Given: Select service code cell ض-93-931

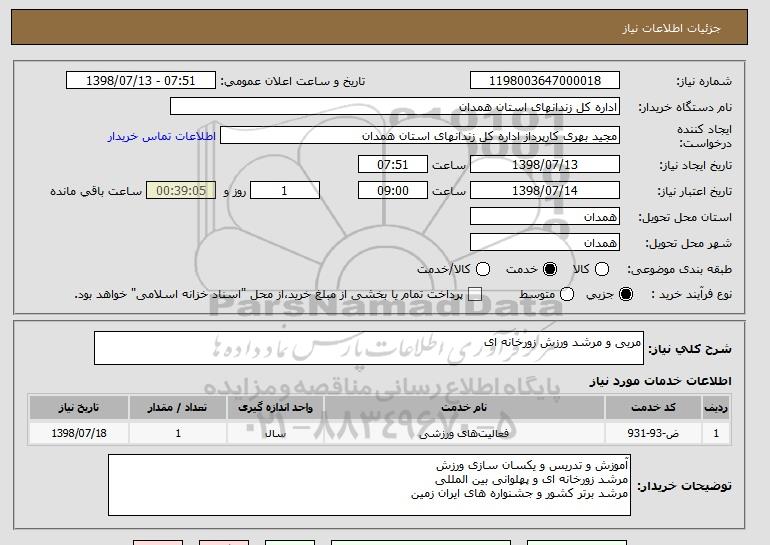Looking at the screenshot, I should [x=653, y=434].
